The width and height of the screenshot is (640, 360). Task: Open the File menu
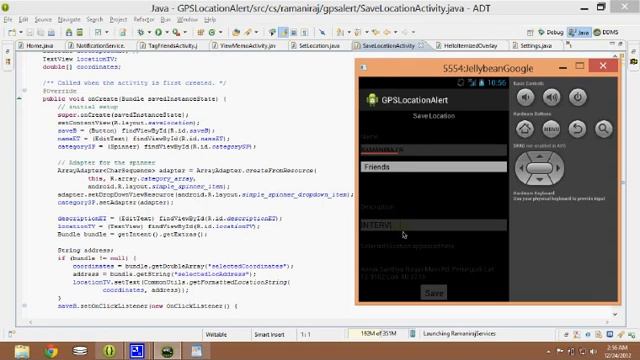coord(8,20)
